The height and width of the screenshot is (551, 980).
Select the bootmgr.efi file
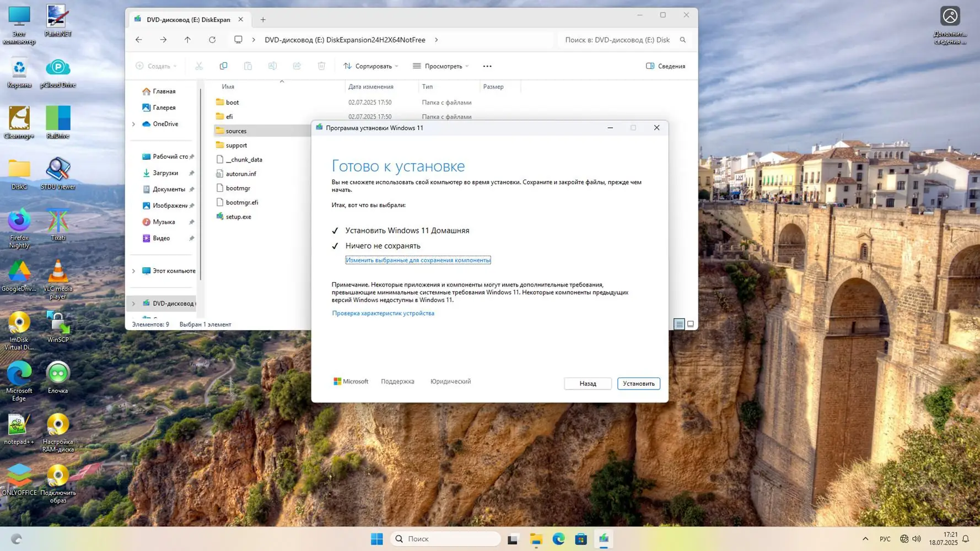pos(242,202)
